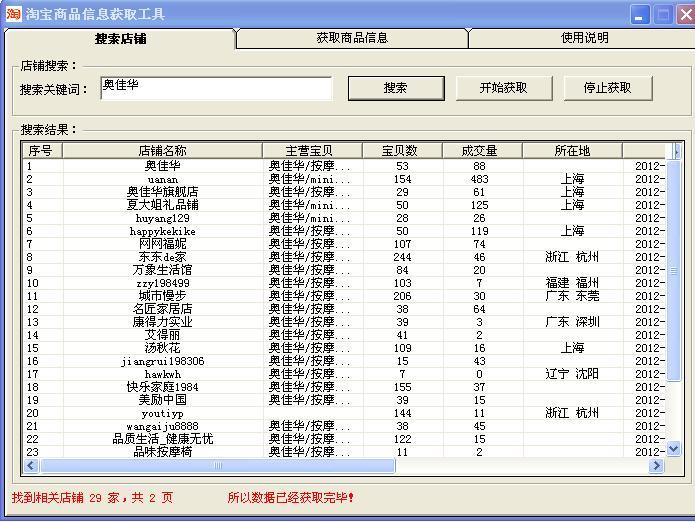
Task: Switch to the 获取商品信息 tab
Action: [x=352, y=38]
